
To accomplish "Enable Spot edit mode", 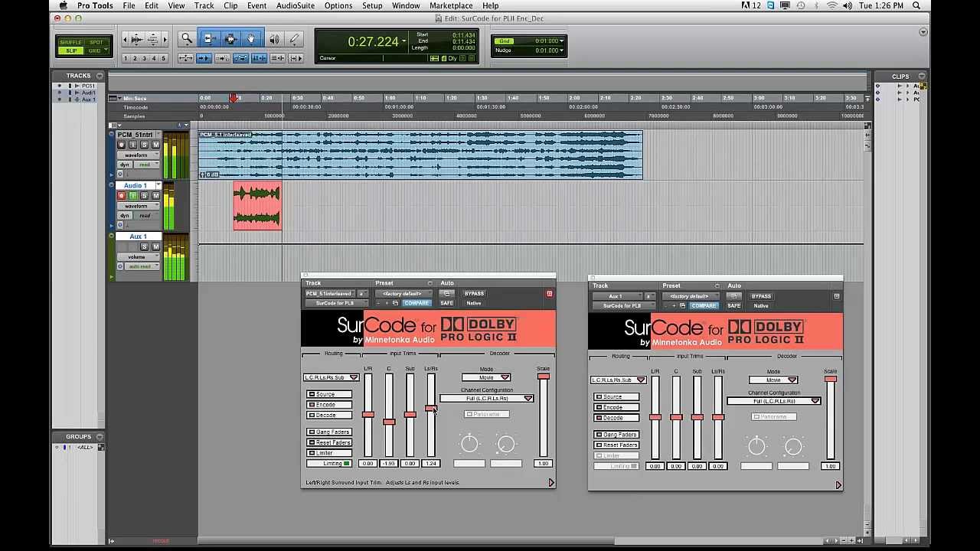I will (x=96, y=42).
